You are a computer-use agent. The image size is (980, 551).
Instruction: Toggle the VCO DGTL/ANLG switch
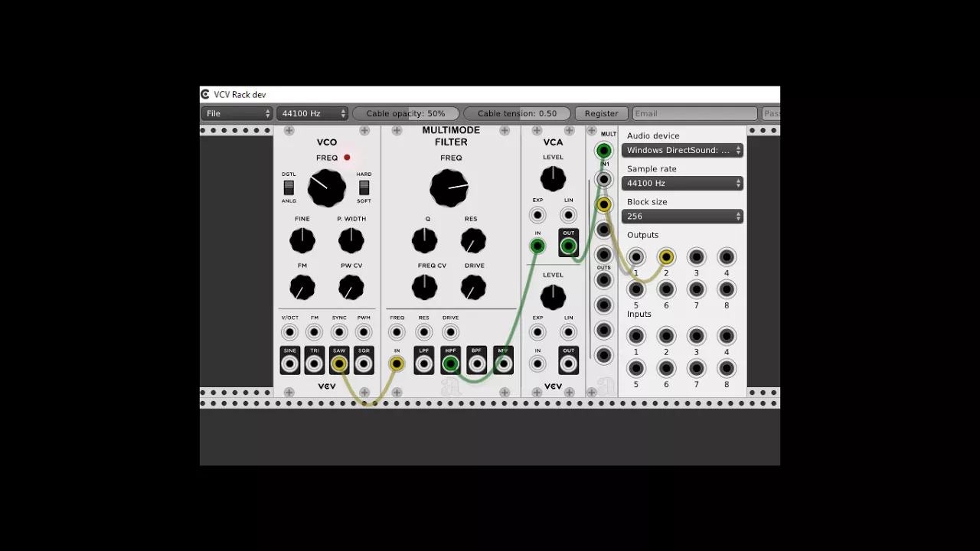(289, 187)
